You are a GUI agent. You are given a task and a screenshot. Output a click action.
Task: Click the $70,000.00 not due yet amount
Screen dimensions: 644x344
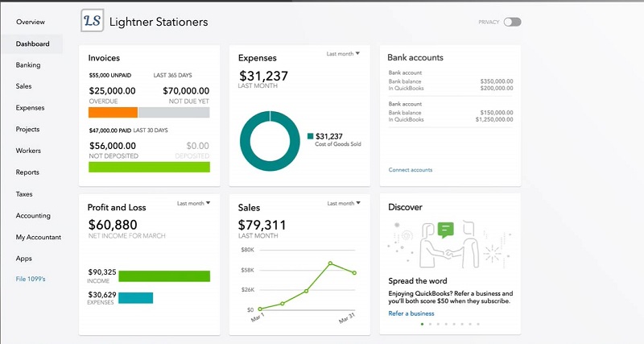pos(186,91)
